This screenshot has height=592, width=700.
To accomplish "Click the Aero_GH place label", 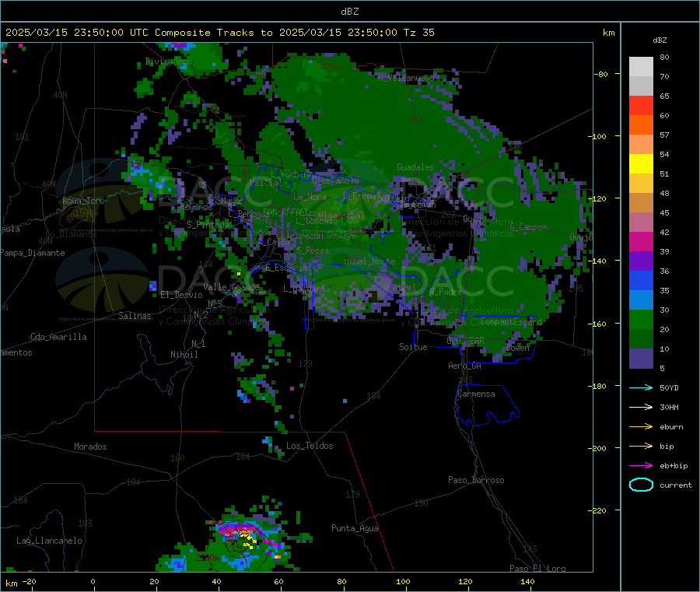I will [x=464, y=366].
